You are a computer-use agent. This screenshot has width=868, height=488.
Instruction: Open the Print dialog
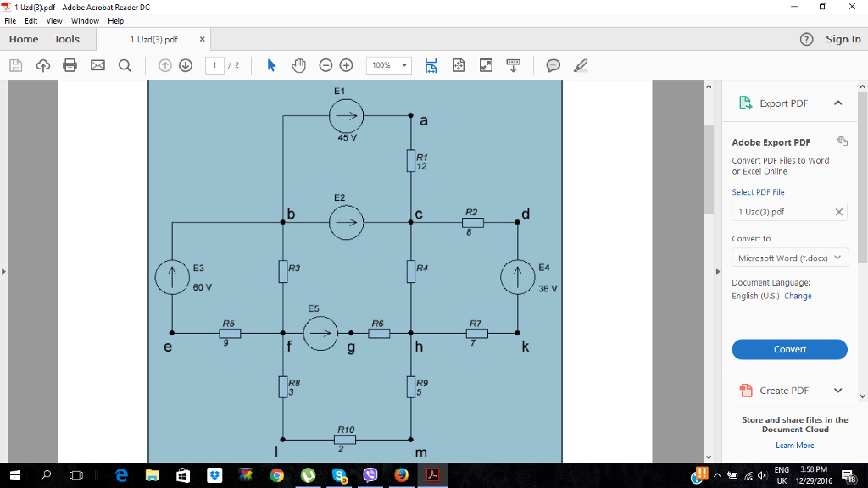tap(70, 64)
